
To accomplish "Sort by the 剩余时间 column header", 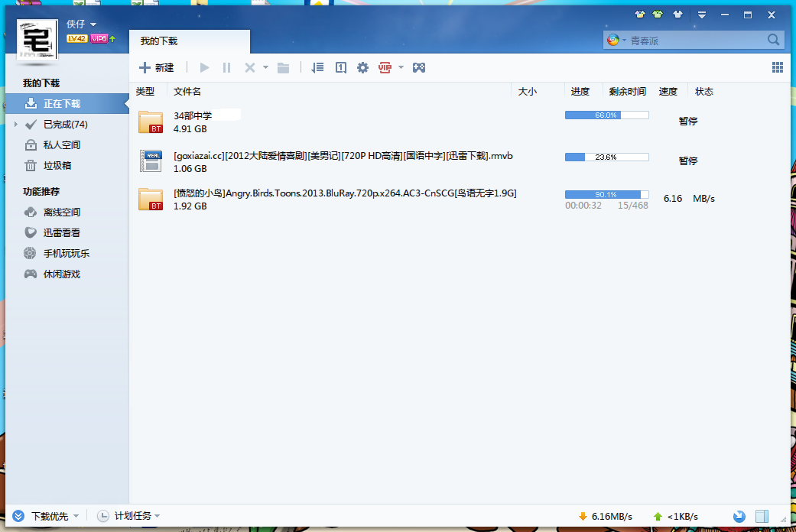I will (628, 92).
